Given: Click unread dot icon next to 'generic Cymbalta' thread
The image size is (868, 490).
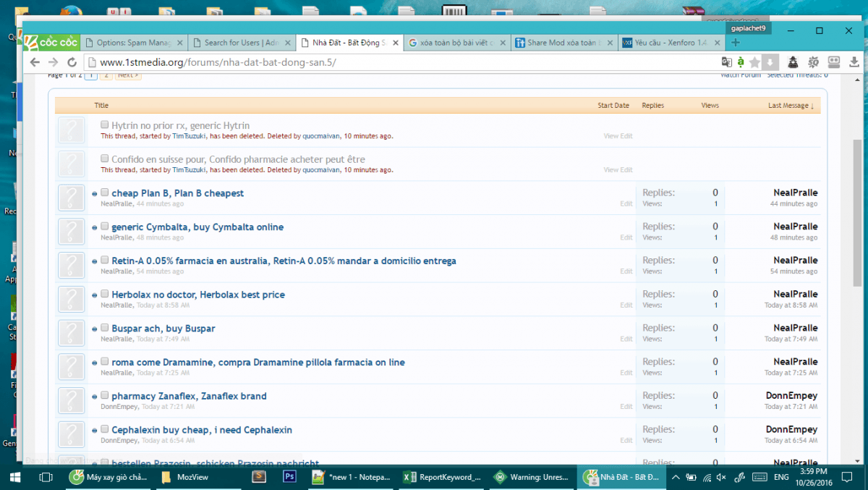Looking at the screenshot, I should 95,228.
